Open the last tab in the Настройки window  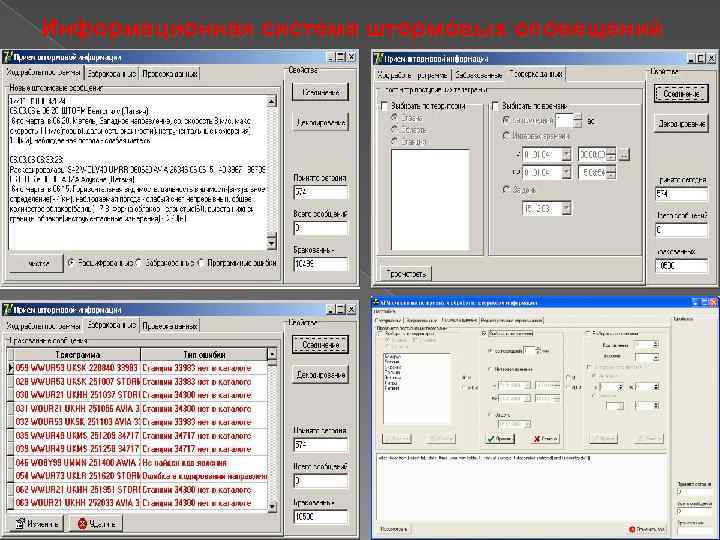point(511,320)
